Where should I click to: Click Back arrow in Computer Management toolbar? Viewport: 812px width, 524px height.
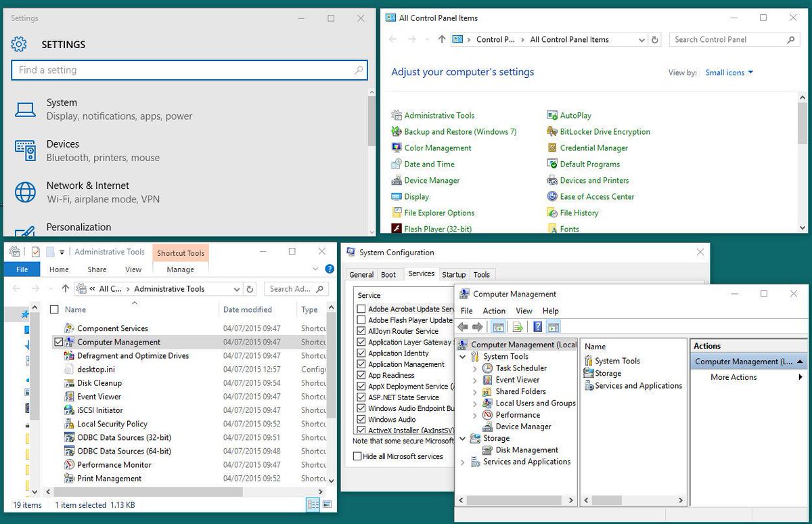pos(464,327)
